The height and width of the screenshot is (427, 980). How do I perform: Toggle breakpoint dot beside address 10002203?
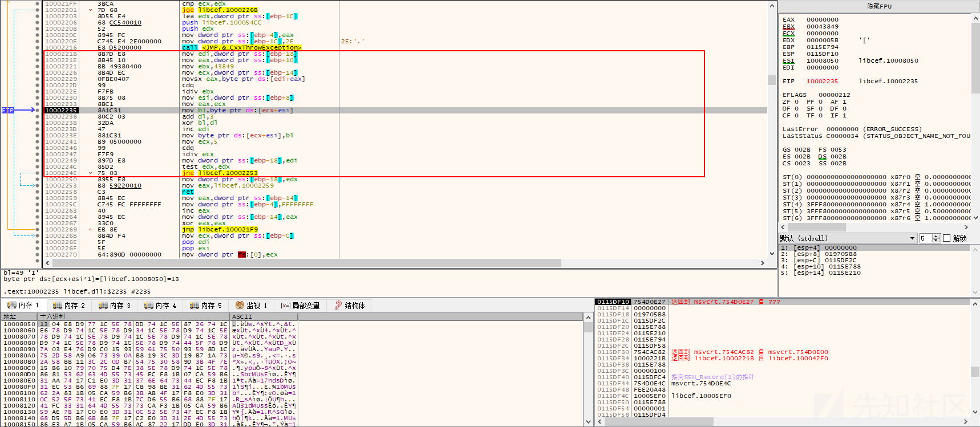[38, 16]
